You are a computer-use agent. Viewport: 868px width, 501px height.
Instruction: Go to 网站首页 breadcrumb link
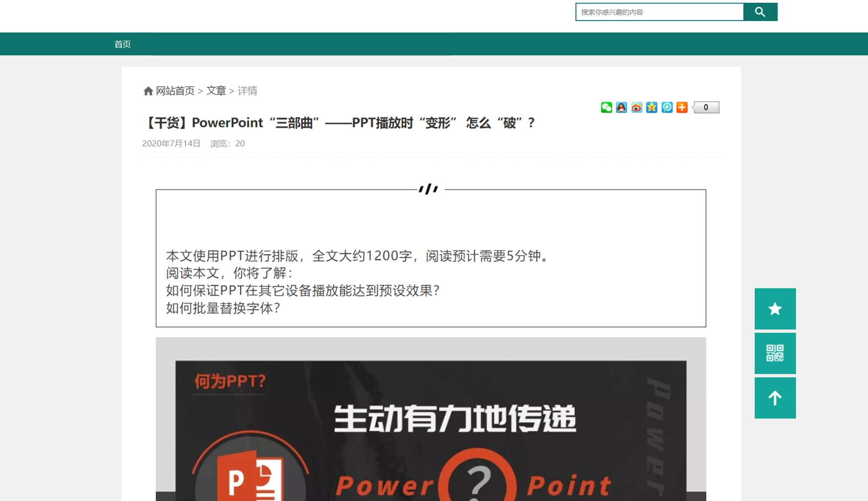pyautogui.click(x=175, y=91)
